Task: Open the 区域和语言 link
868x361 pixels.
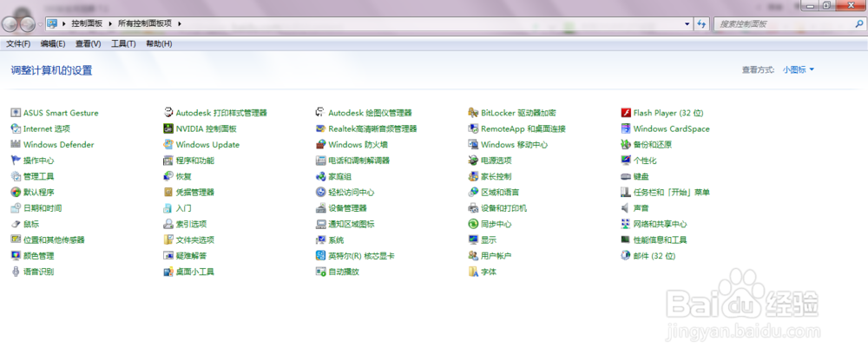Action: [500, 193]
